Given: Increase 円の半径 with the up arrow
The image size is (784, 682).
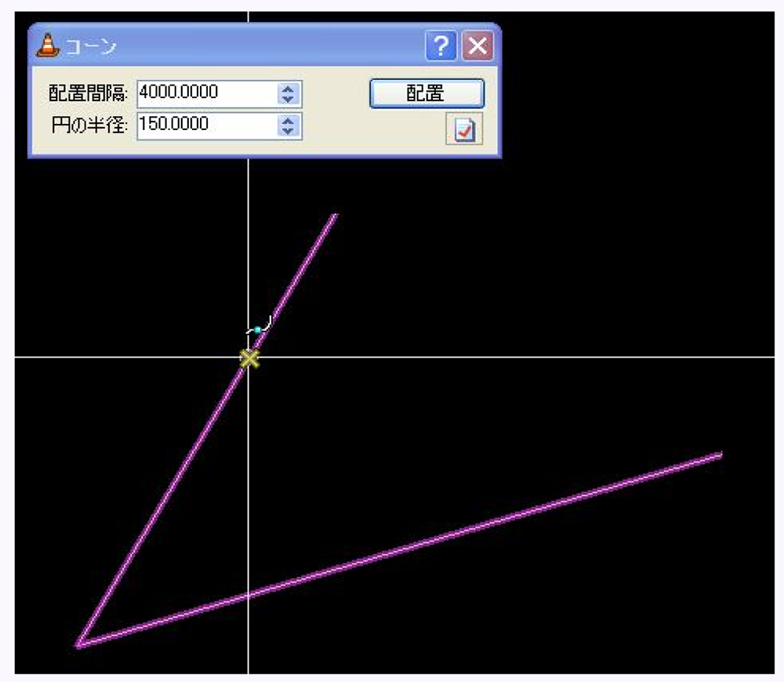Looking at the screenshot, I should pyautogui.click(x=288, y=121).
